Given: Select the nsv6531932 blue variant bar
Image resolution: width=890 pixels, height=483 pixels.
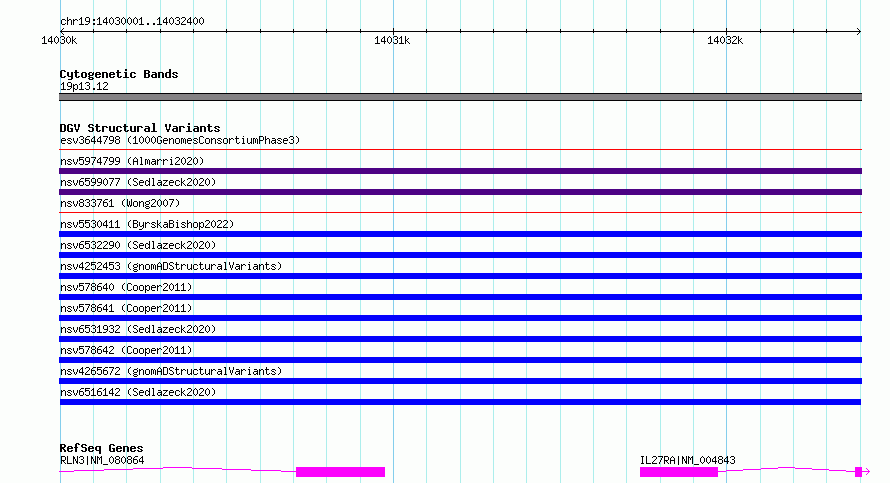Looking at the screenshot, I should (x=460, y=339).
